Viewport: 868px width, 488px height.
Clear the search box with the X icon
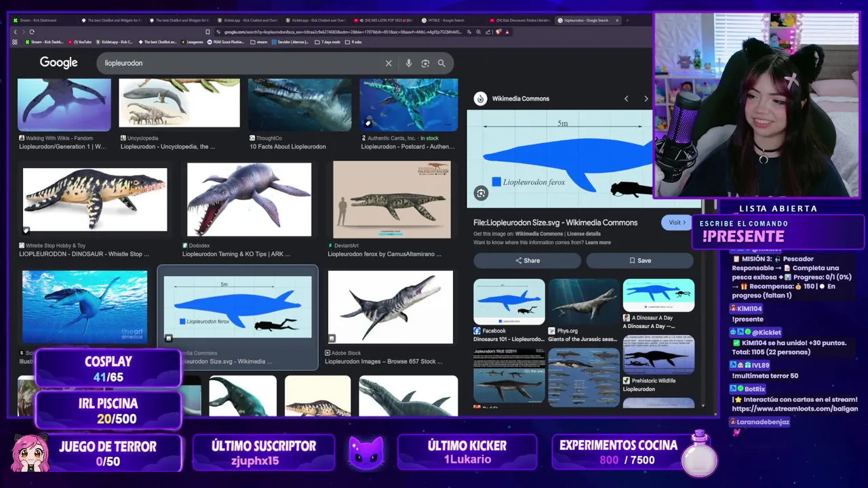(x=389, y=63)
